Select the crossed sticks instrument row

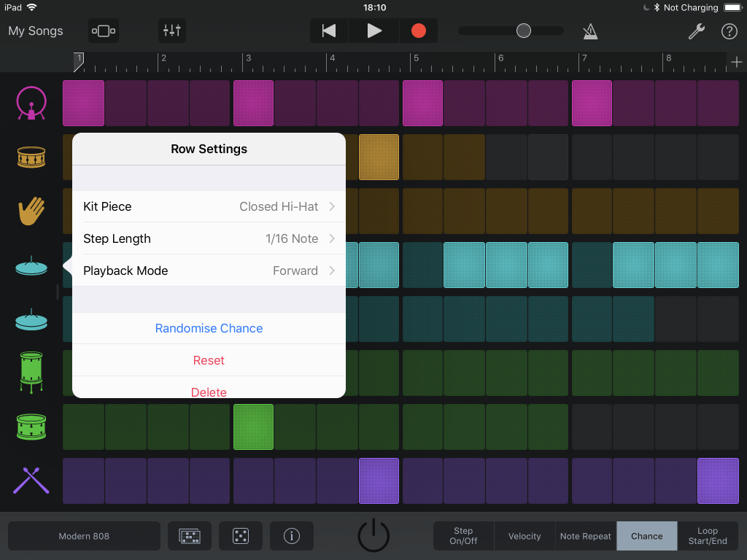(31, 481)
